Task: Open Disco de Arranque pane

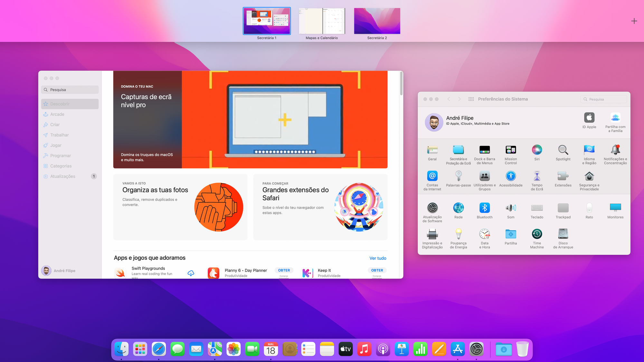Action: (563, 239)
